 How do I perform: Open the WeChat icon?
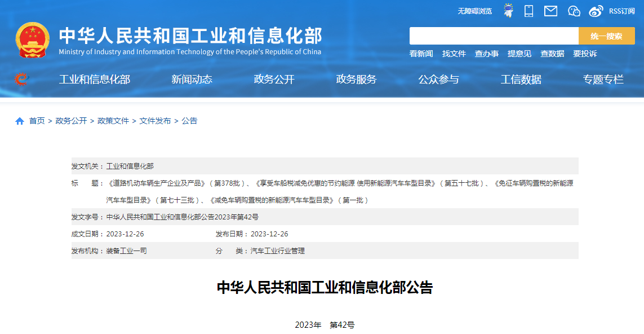click(574, 11)
